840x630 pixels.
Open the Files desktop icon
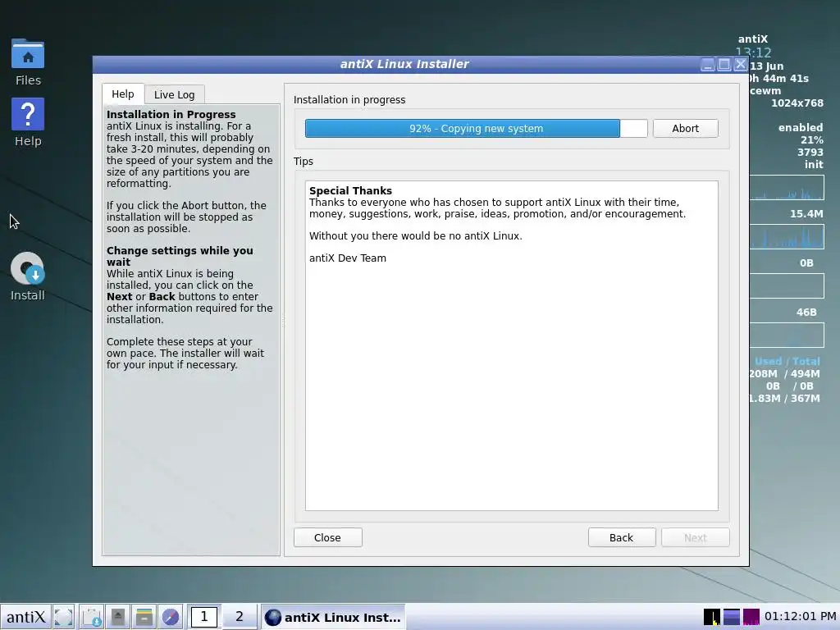(x=28, y=62)
